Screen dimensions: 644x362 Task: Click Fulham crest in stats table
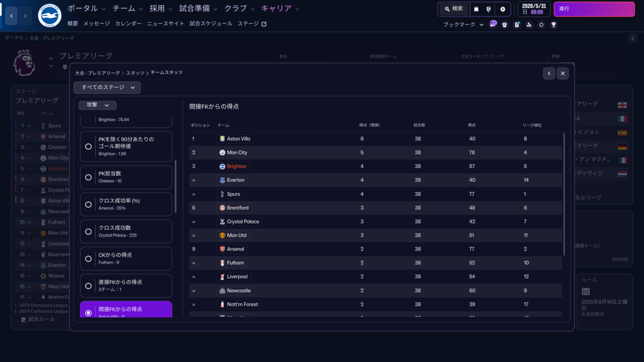pyautogui.click(x=222, y=263)
